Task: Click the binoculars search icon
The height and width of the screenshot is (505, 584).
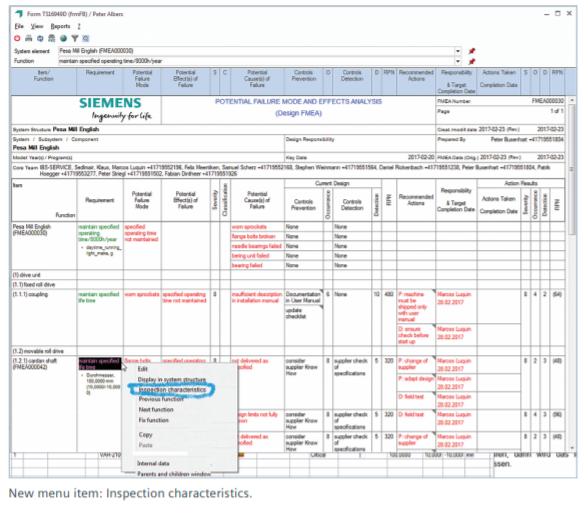Action: pos(52,38)
